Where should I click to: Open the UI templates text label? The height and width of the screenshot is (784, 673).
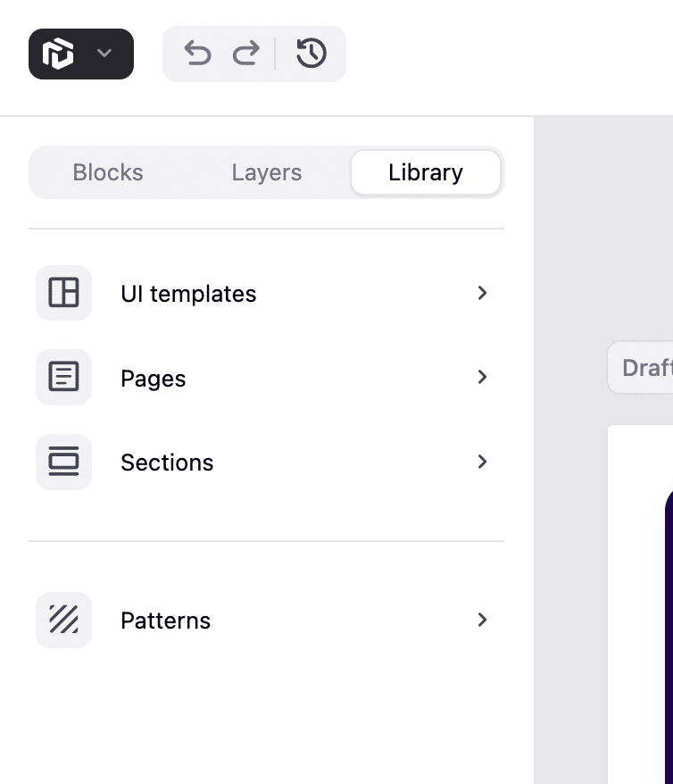coord(188,294)
